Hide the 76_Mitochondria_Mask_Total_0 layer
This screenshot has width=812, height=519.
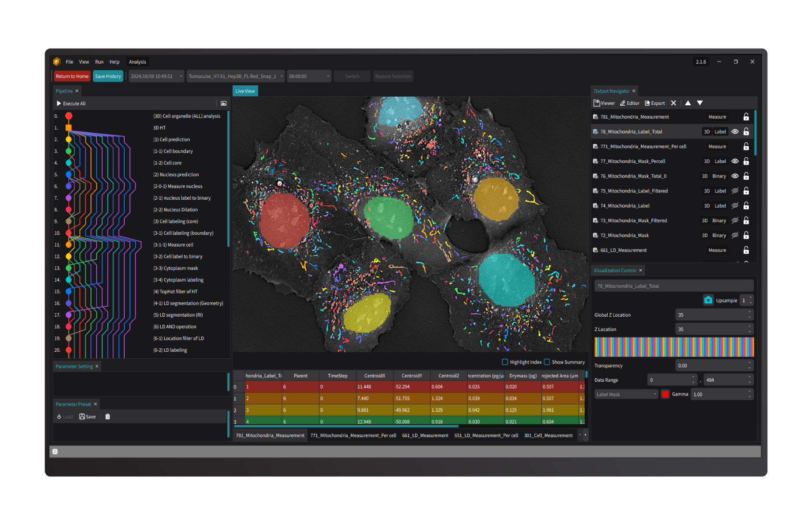[x=735, y=176]
